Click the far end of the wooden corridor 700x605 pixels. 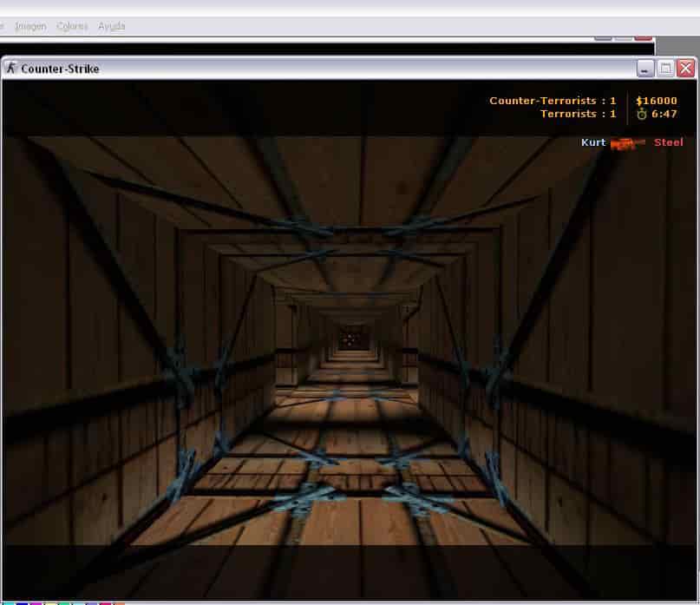[x=354, y=339]
